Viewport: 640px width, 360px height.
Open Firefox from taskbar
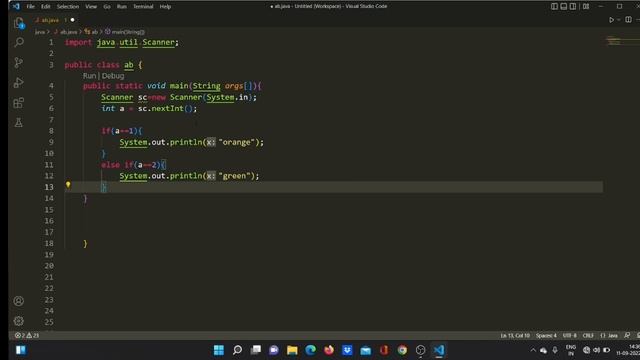click(329, 350)
